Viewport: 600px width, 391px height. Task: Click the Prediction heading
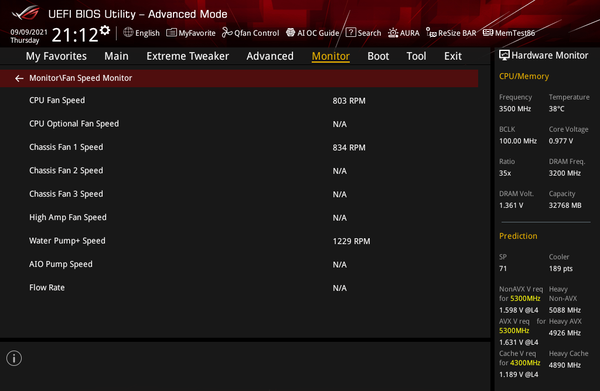[x=518, y=236]
